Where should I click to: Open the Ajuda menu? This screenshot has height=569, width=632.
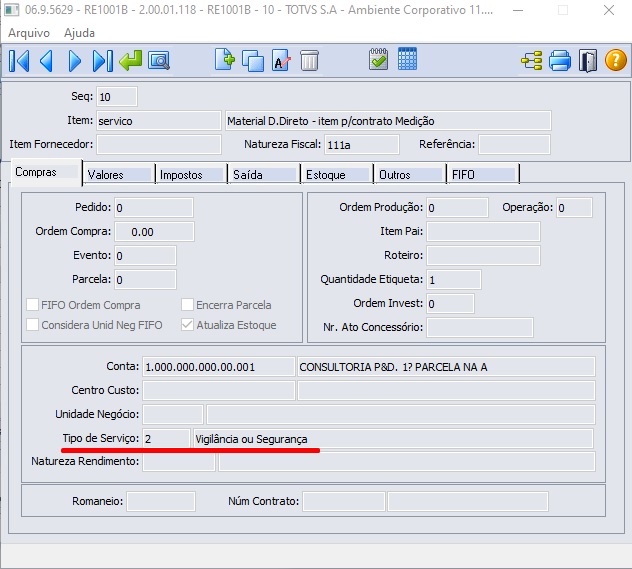(79, 33)
